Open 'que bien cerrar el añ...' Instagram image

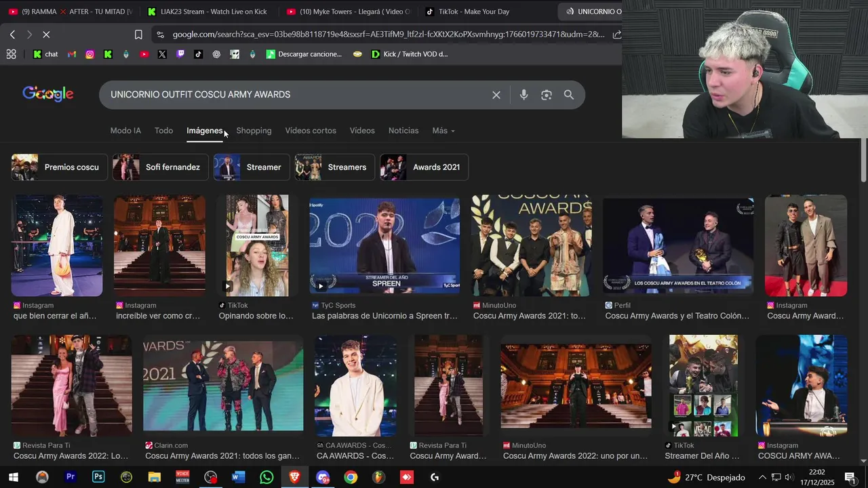pyautogui.click(x=57, y=245)
